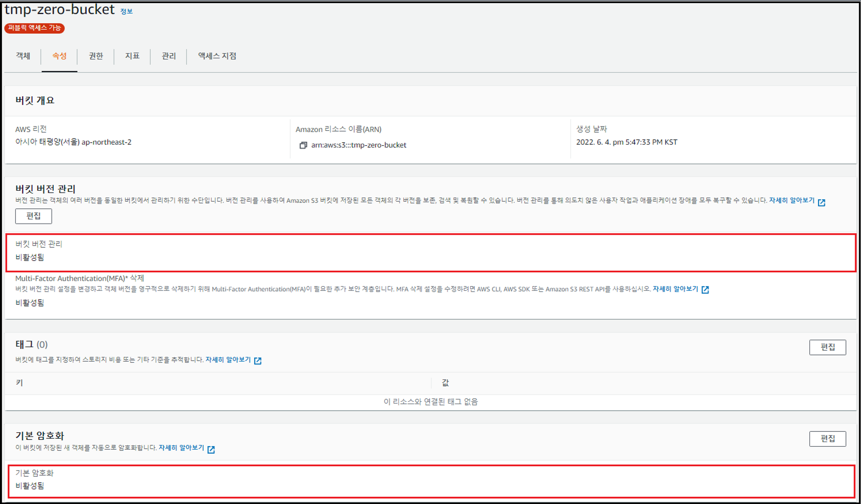The width and height of the screenshot is (861, 504).
Task: Click the copy ARN icon
Action: click(x=303, y=145)
